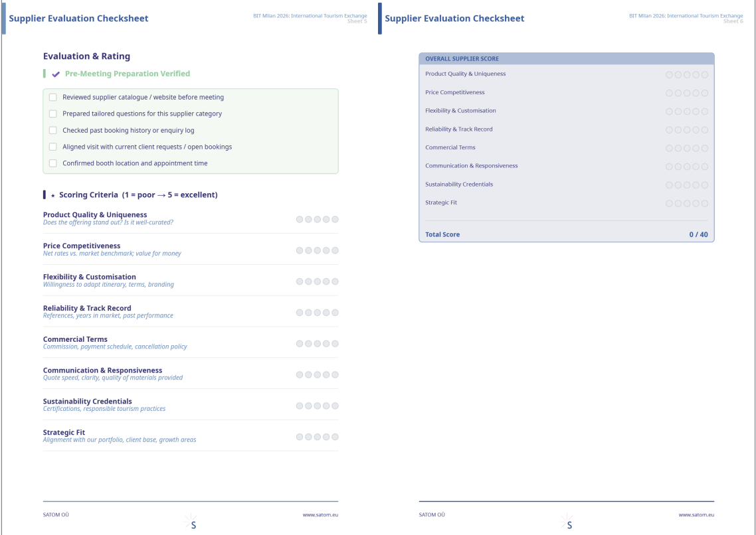Click 'Alignment with our portfolio, client base, growth areas'
Viewport: 756px width, 535px height.
click(120, 439)
